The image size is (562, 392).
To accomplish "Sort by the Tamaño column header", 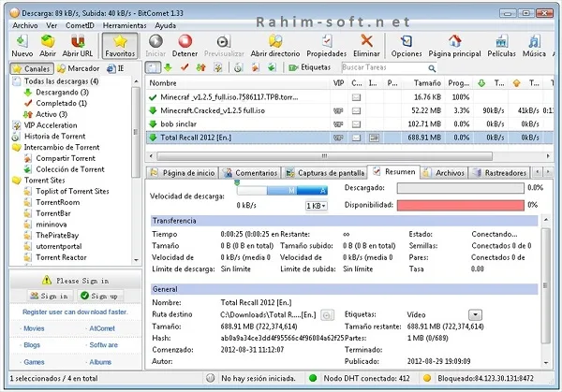I will pyautogui.click(x=423, y=83).
